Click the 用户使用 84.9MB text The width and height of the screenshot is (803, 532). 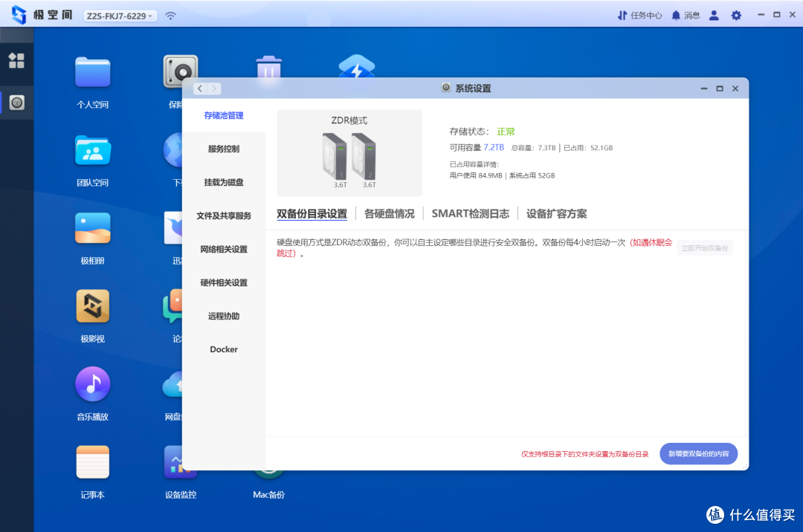(x=476, y=175)
